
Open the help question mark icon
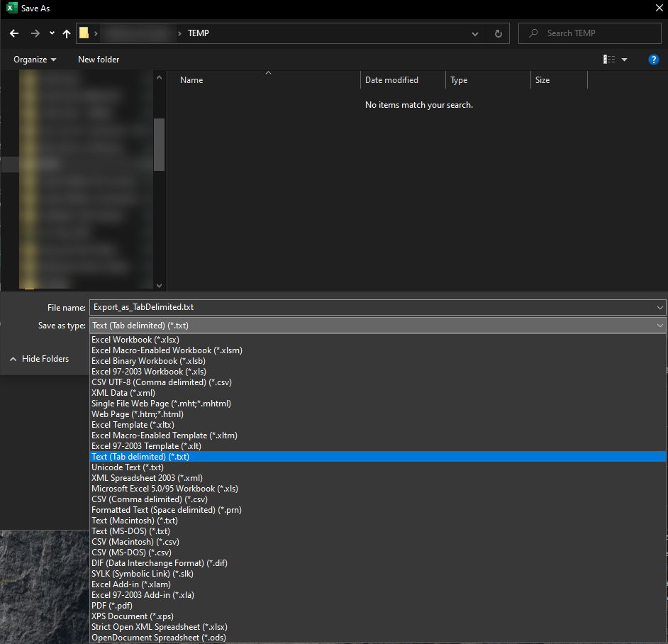point(654,60)
